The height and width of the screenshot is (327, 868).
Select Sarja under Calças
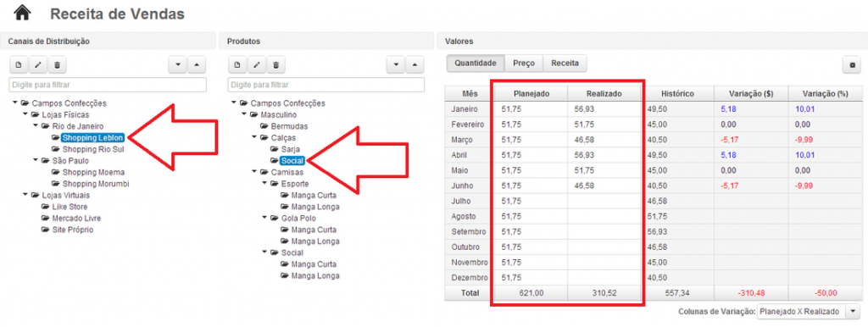point(291,149)
